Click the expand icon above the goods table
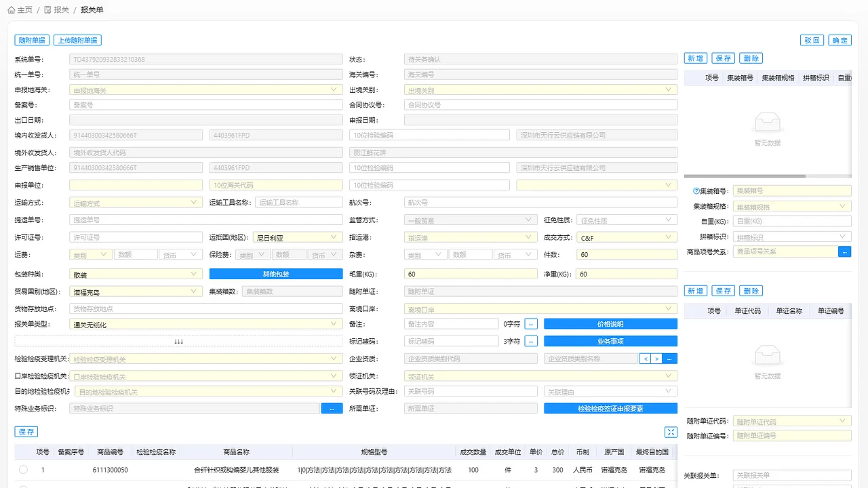The image size is (868, 488). click(671, 432)
